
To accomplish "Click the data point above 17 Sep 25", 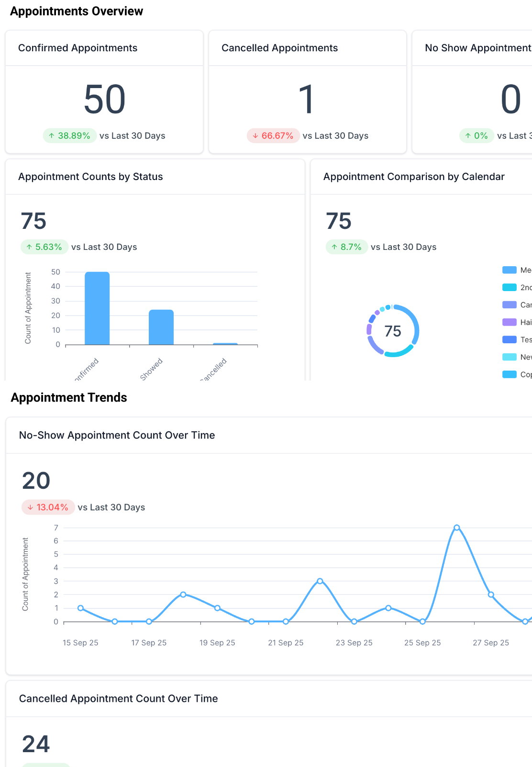I will click(x=149, y=621).
